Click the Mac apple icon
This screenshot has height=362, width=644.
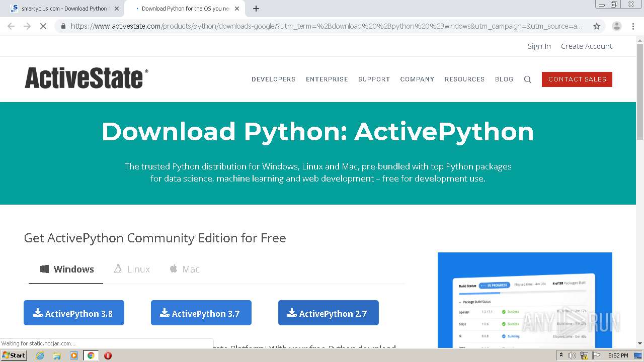[x=173, y=269]
